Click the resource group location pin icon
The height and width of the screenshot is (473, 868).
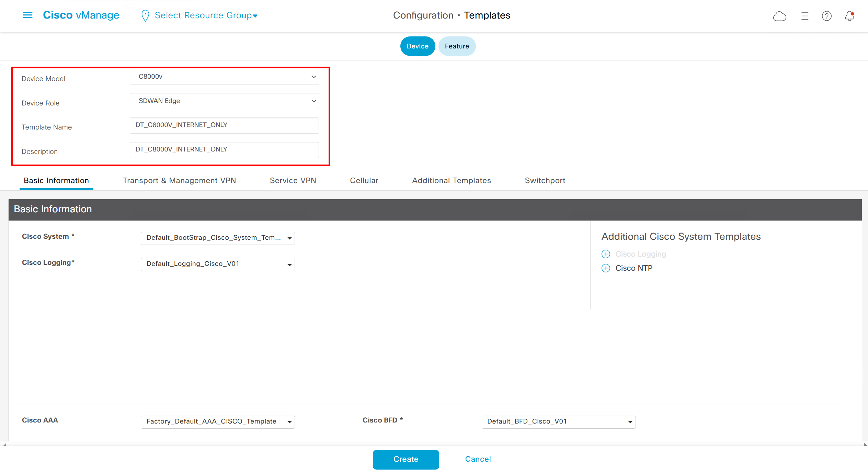(x=145, y=15)
